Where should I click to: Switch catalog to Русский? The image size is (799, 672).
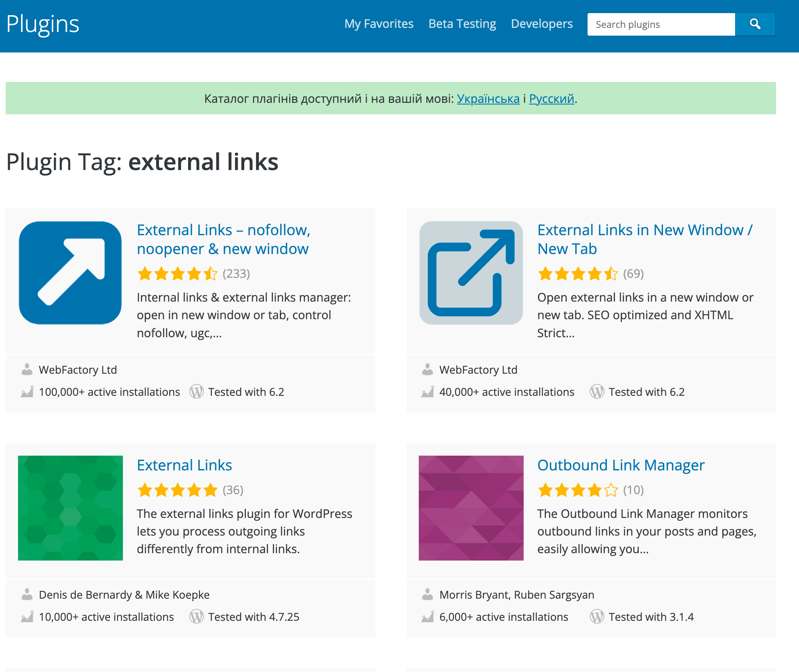click(x=552, y=99)
